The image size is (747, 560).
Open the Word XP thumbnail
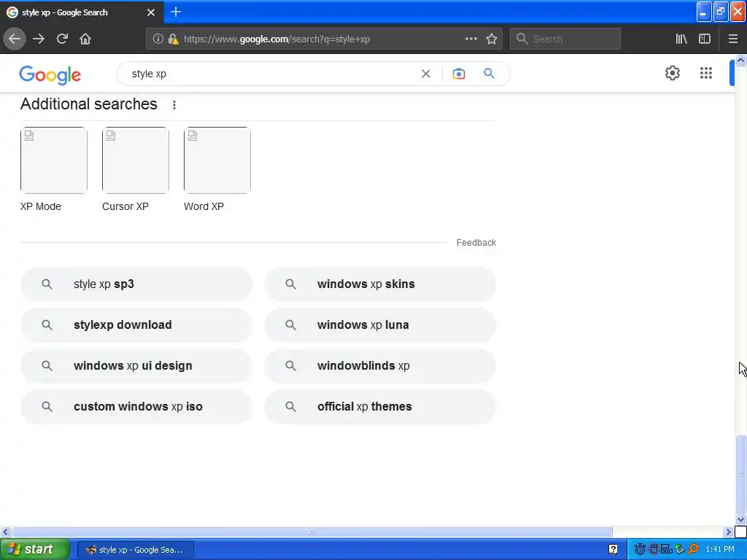(217, 160)
